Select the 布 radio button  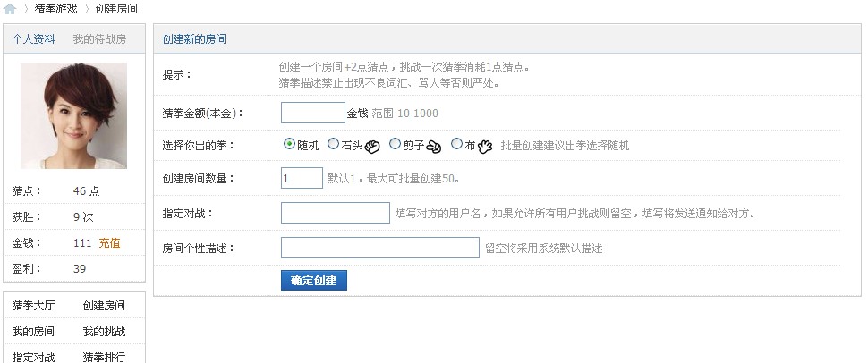tap(457, 144)
